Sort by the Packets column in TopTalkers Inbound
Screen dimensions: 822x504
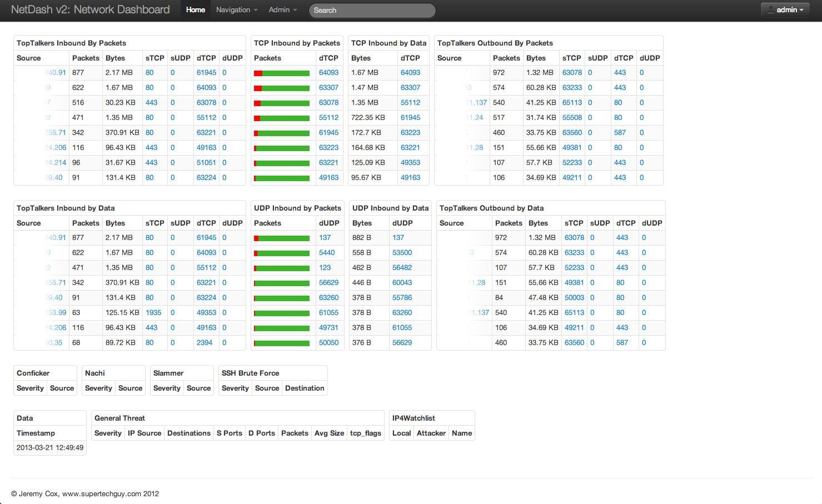coord(84,58)
